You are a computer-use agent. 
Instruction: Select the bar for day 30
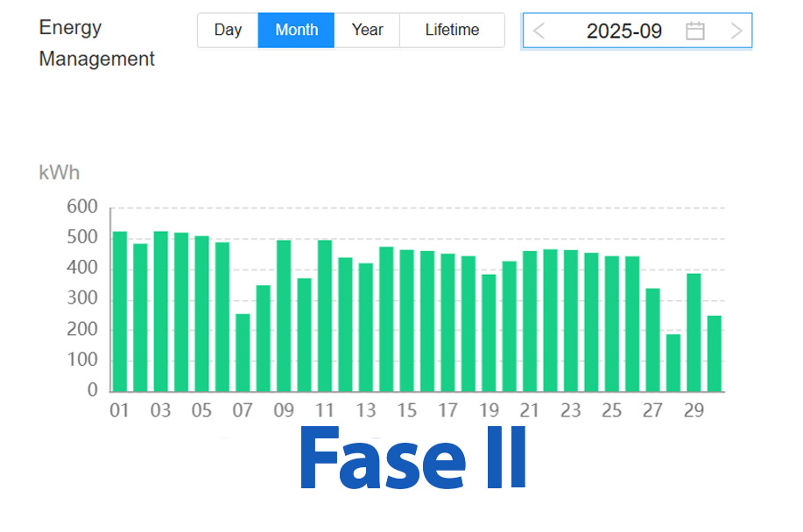[715, 353]
